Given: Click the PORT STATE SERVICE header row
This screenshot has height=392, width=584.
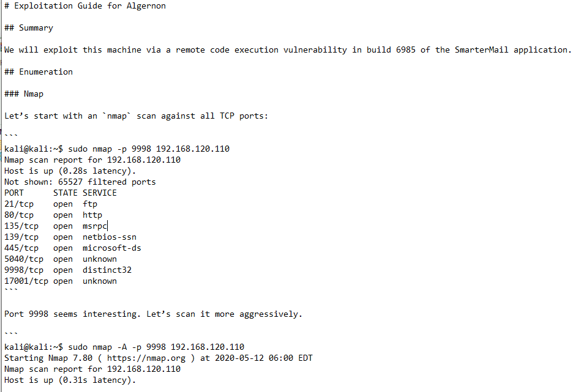Looking at the screenshot, I should [60, 193].
